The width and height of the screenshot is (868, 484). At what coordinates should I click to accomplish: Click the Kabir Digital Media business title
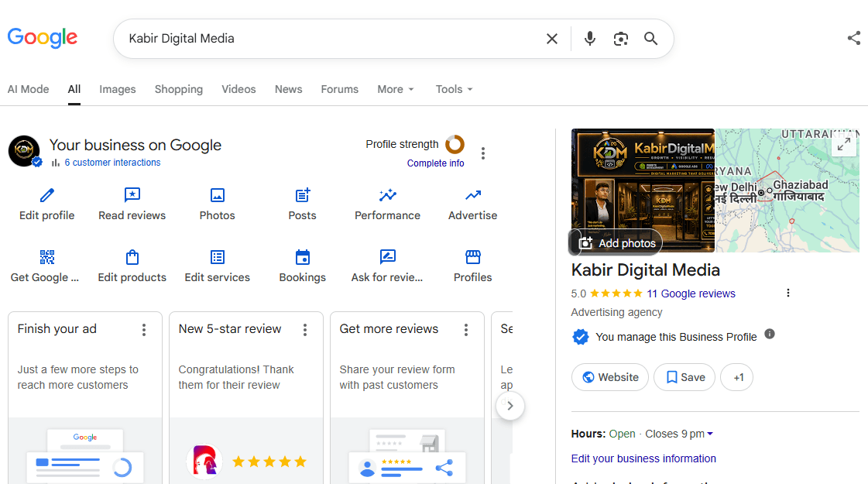(646, 270)
